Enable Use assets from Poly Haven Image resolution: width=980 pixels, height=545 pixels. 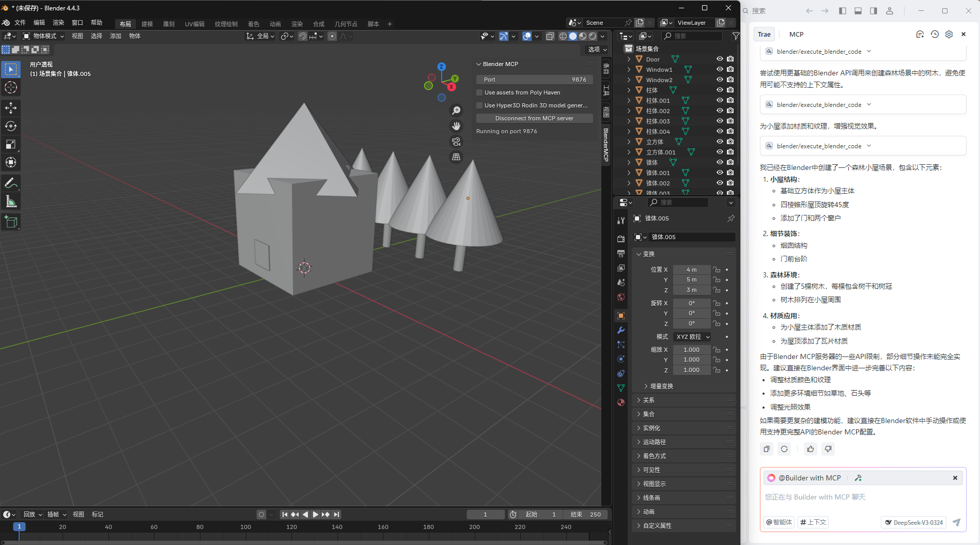point(479,92)
